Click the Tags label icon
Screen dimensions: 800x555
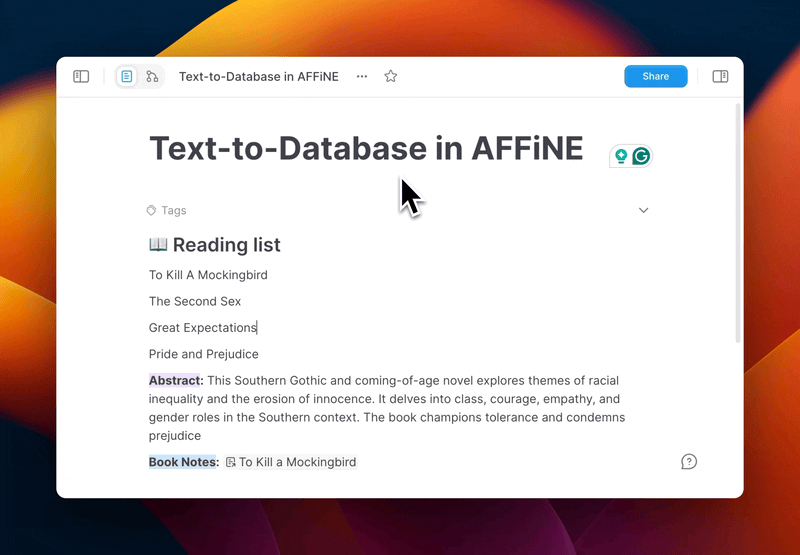pyautogui.click(x=151, y=210)
